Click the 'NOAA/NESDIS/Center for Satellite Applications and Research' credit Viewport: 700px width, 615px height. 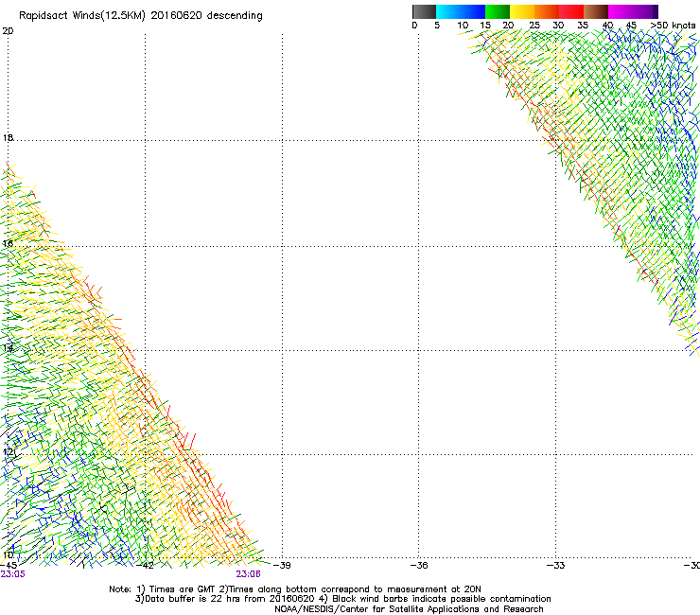pos(409,609)
